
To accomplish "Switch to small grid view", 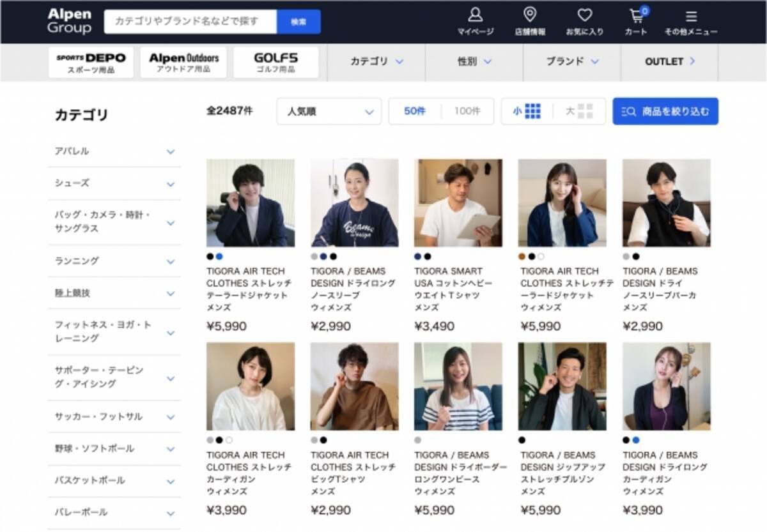I will coord(527,111).
